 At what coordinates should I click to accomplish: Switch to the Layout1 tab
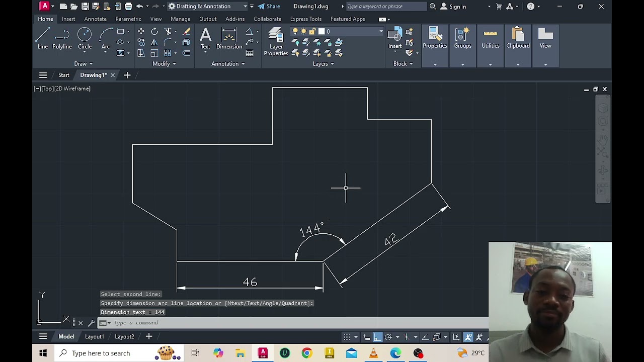tap(94, 336)
